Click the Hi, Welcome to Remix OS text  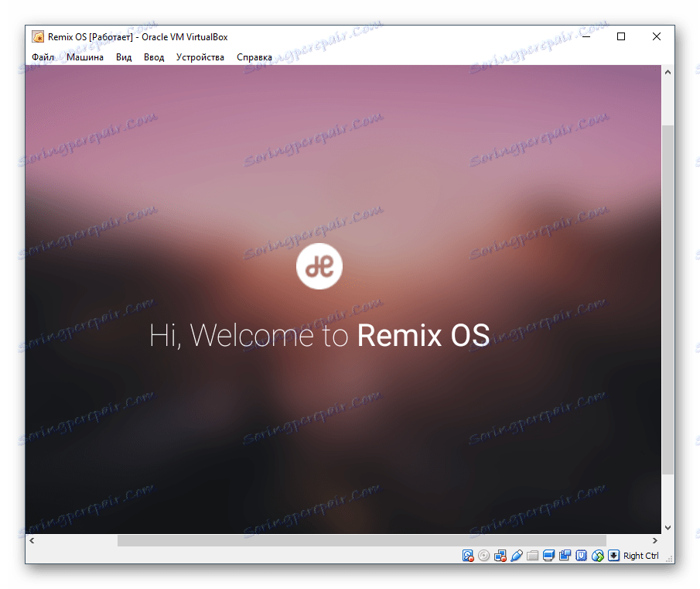pos(319,335)
